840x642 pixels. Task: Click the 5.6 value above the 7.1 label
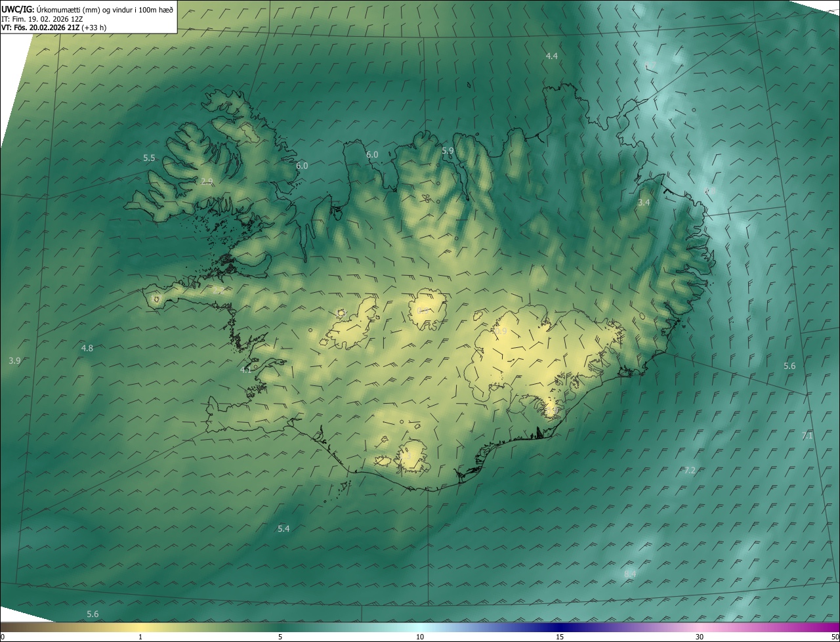789,366
